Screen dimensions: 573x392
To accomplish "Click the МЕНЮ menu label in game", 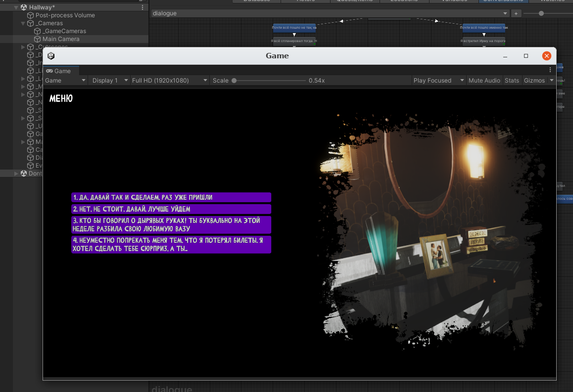I will tap(61, 99).
